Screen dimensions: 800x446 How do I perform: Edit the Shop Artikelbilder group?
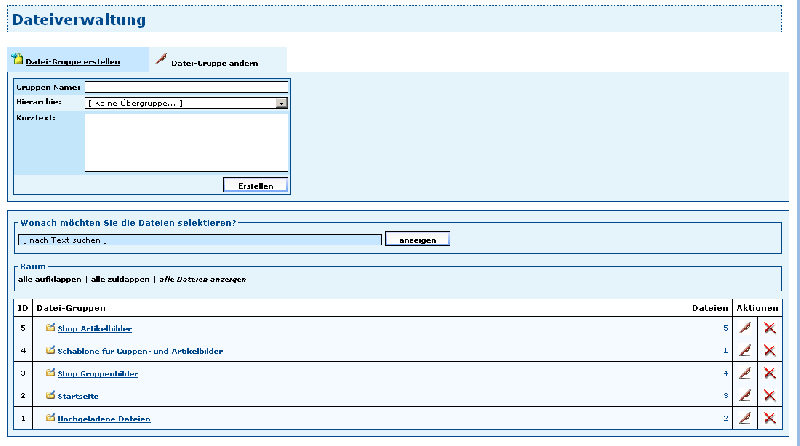[x=744, y=328]
